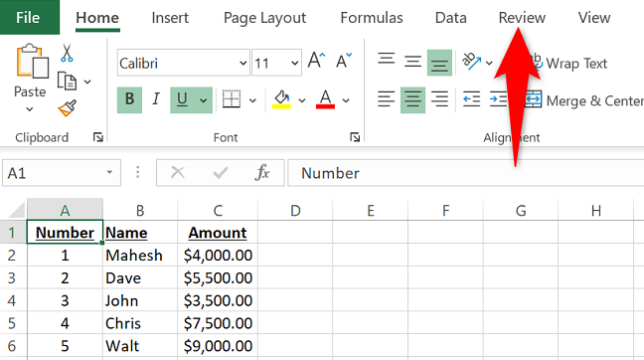Expand Paste options arrow
The height and width of the screenshot is (360, 644).
click(x=29, y=109)
